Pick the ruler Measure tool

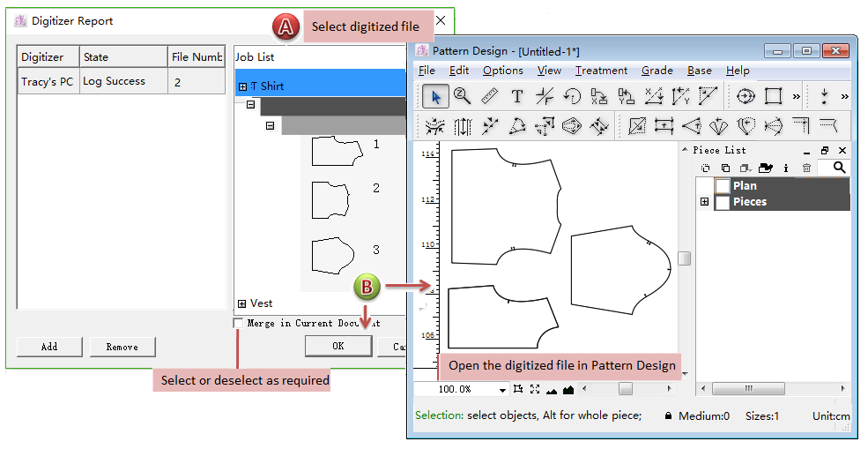tap(490, 96)
